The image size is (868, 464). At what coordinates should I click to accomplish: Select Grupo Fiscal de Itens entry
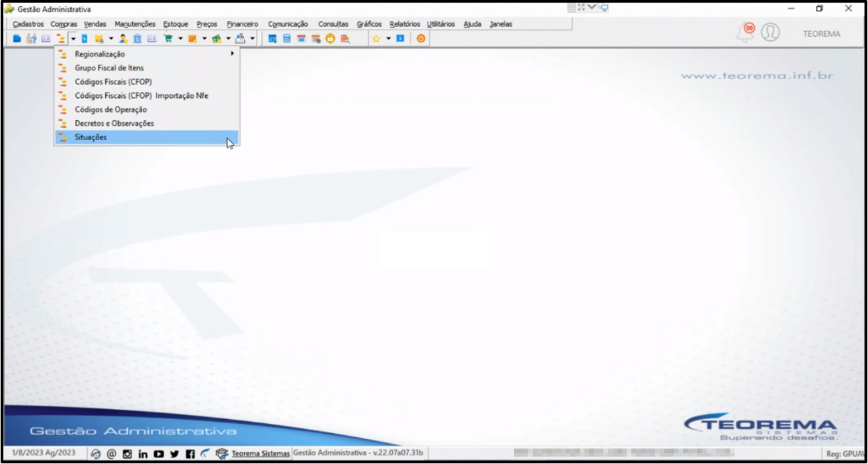click(146, 68)
